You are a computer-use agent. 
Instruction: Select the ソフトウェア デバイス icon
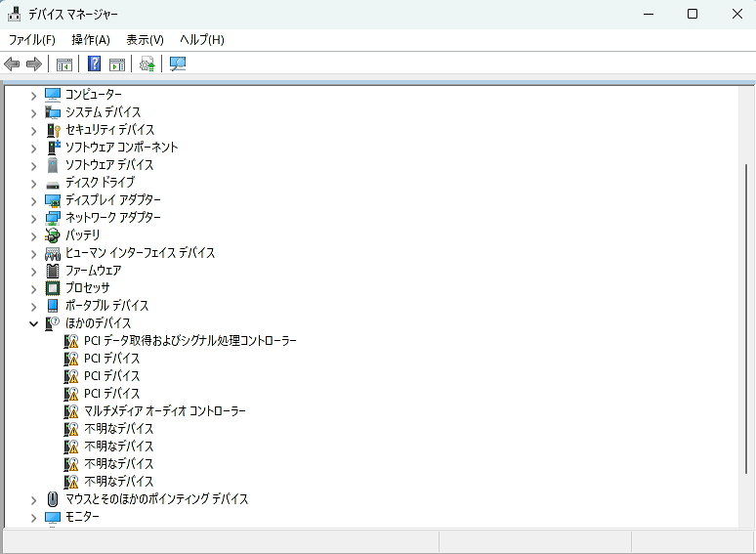click(53, 165)
